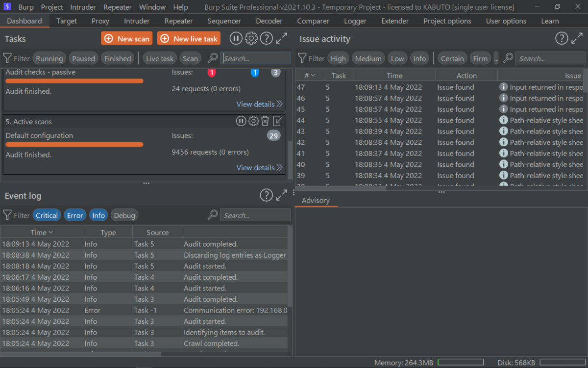Image resolution: width=588 pixels, height=368 pixels.
Task: Click the grey badge showing 29 issues
Action: coord(274,136)
